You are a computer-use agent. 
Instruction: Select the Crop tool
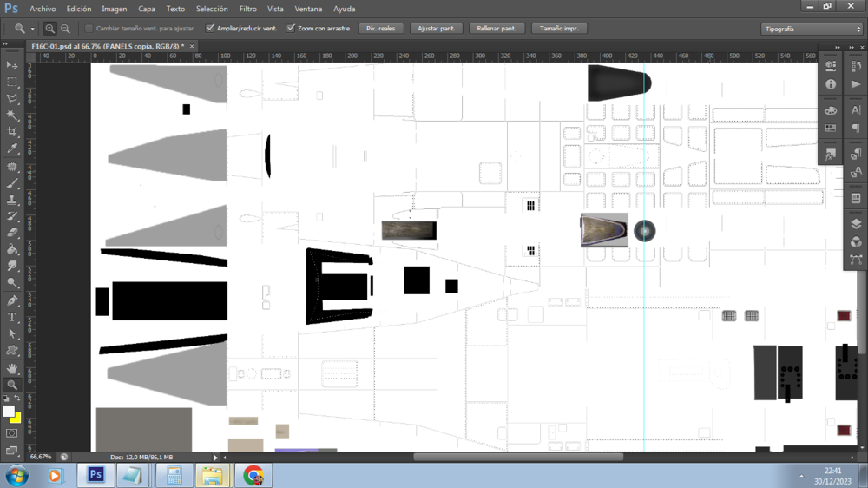(12, 132)
